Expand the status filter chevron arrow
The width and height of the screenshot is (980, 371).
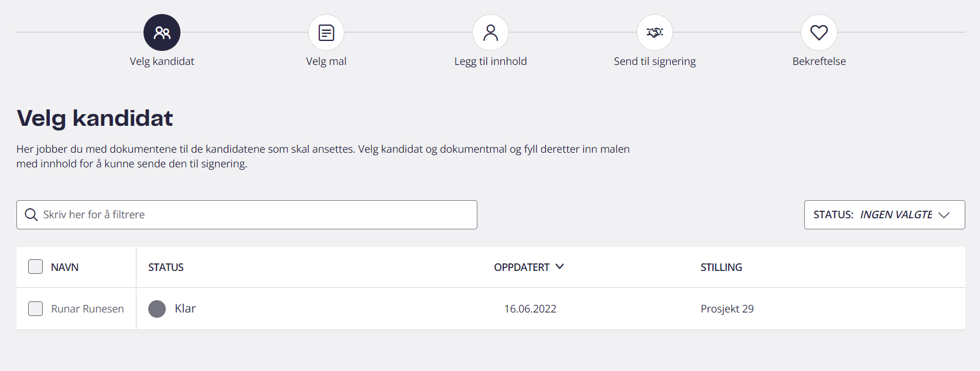944,215
